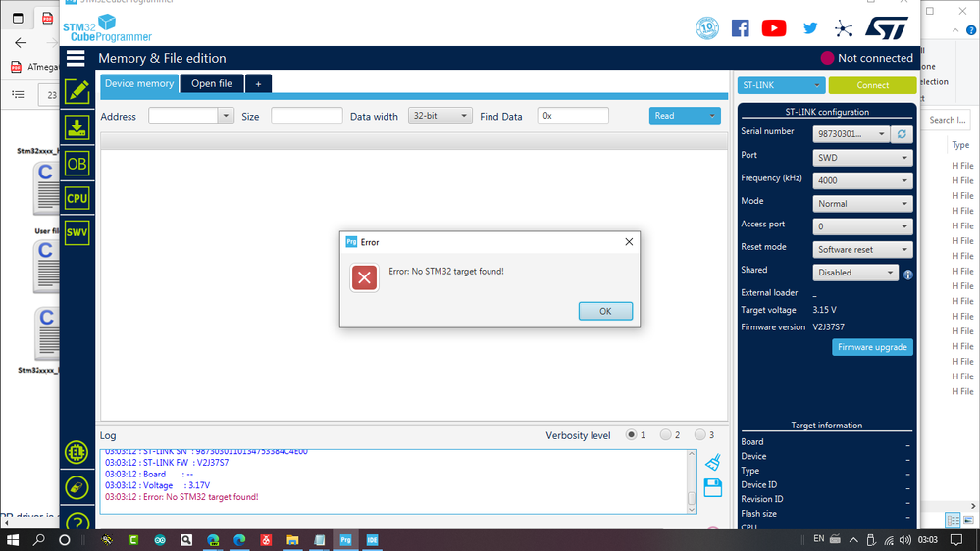Select Memory & File edition pencil icon

77,92
